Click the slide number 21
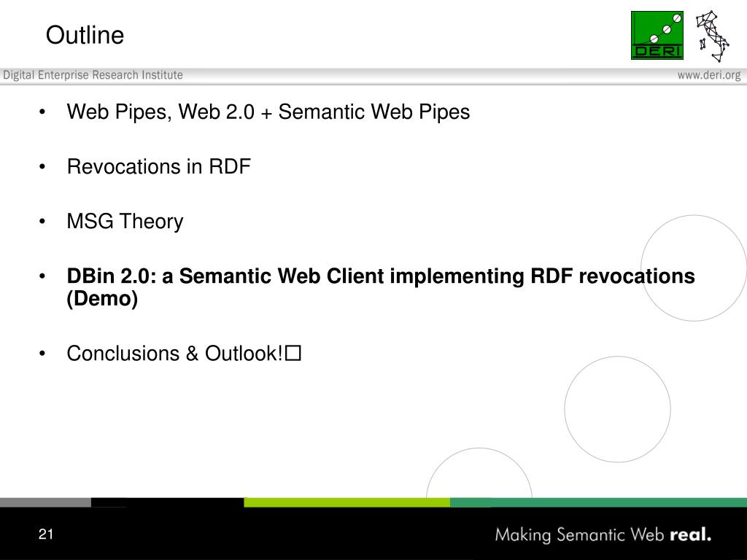747x560 pixels. (x=46, y=534)
